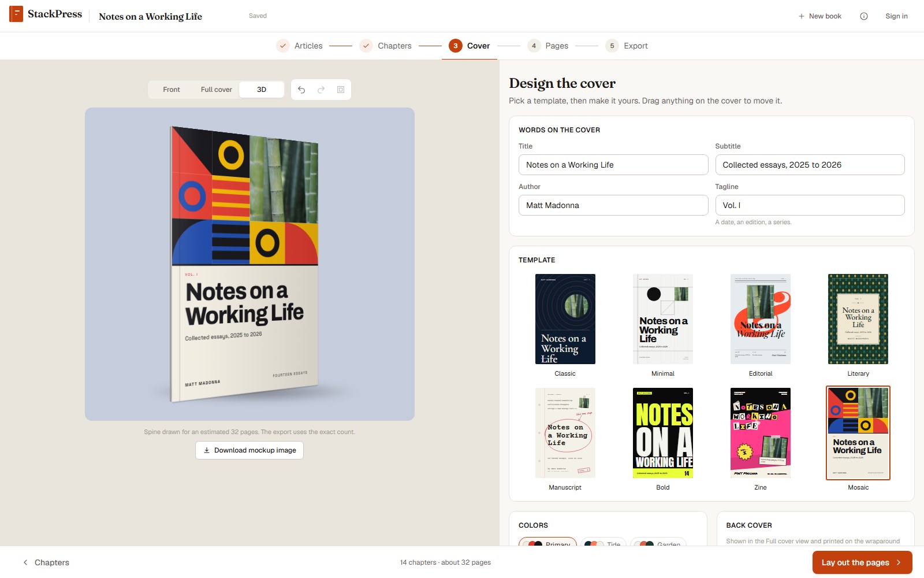This screenshot has width=924, height=578.
Task: Select the 3D preview mode
Action: [262, 90]
